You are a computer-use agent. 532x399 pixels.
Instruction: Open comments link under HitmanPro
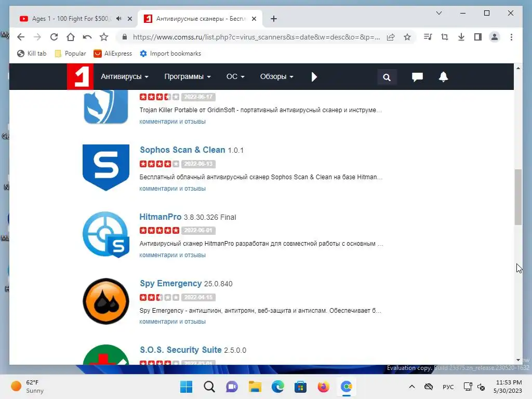point(172,255)
